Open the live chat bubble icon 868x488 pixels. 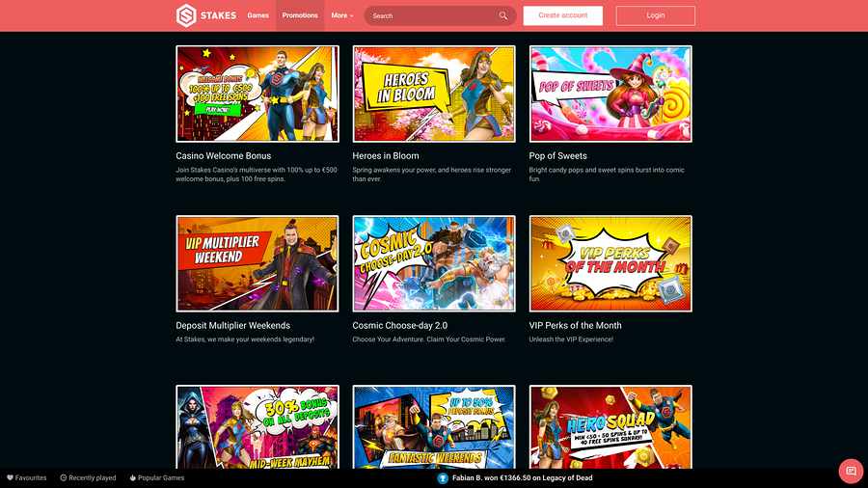(x=851, y=471)
